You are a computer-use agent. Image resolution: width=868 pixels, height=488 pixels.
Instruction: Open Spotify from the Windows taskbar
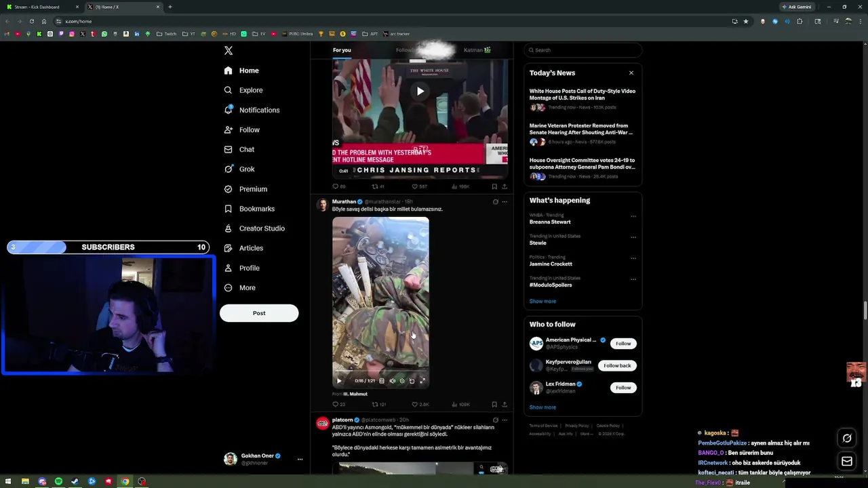point(58,481)
